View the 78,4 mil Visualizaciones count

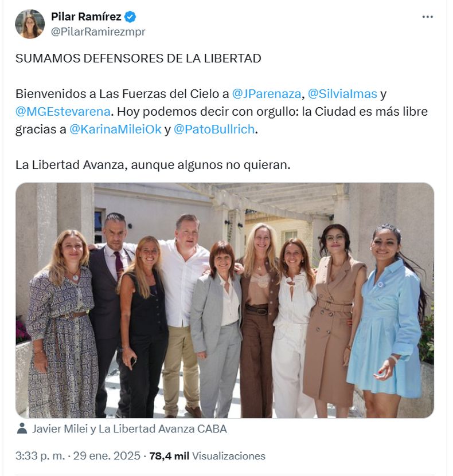pyautogui.click(x=207, y=456)
